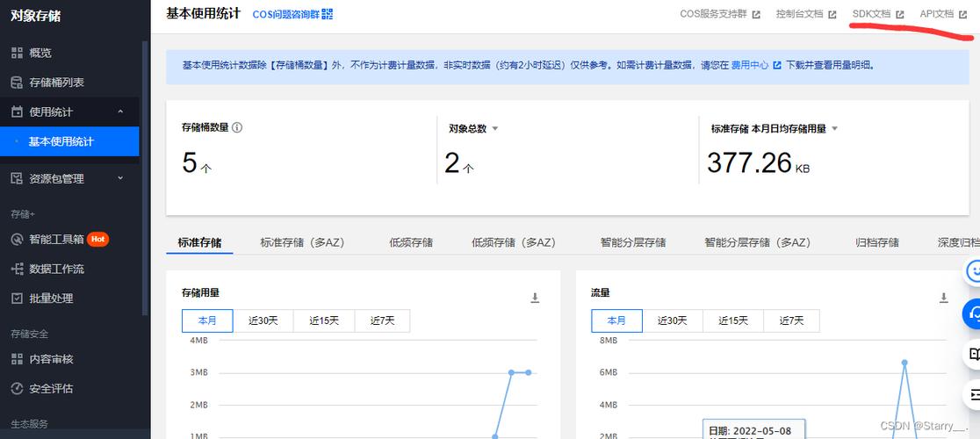This screenshot has width=980, height=439.
Task: Click the 概览 grid icon
Action: pyautogui.click(x=17, y=53)
